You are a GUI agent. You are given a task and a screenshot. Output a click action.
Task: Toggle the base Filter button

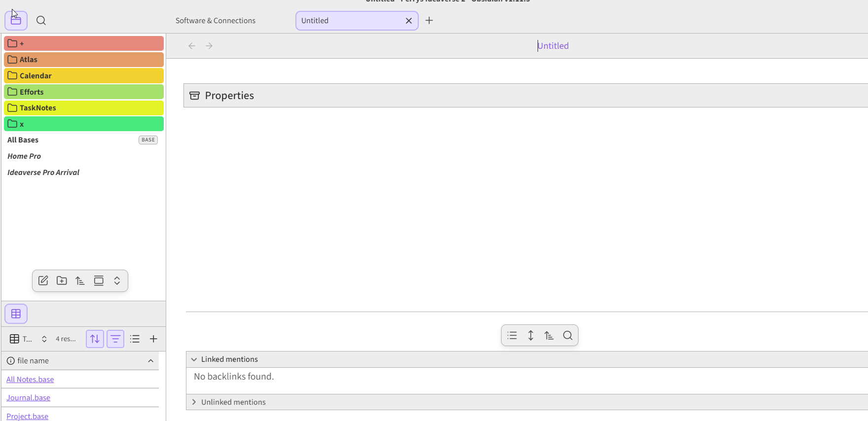(x=115, y=339)
